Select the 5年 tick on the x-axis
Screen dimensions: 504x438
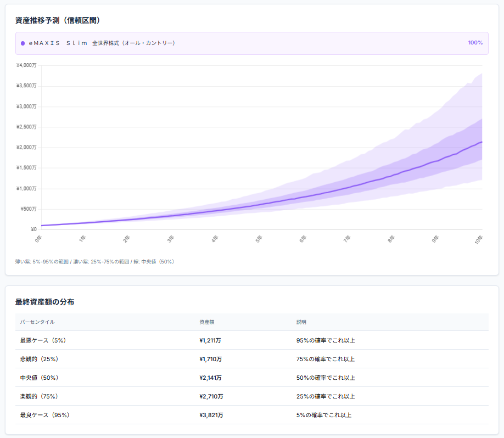click(259, 239)
